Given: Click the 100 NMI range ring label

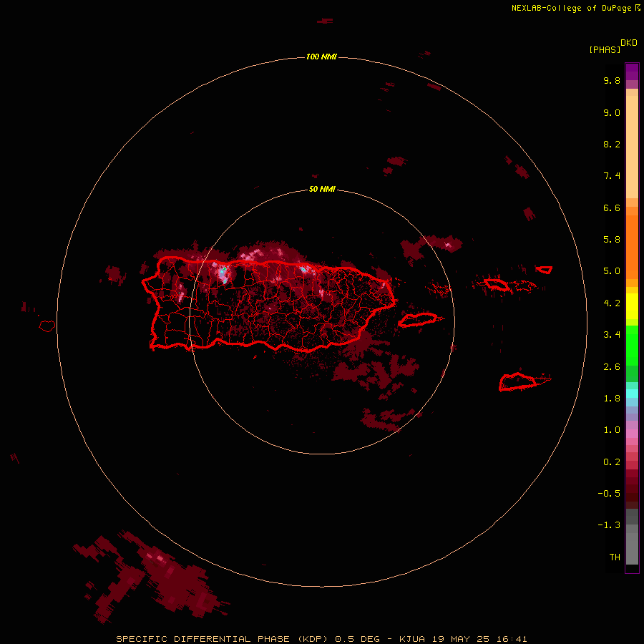Looking at the screenshot, I should coord(321,57).
